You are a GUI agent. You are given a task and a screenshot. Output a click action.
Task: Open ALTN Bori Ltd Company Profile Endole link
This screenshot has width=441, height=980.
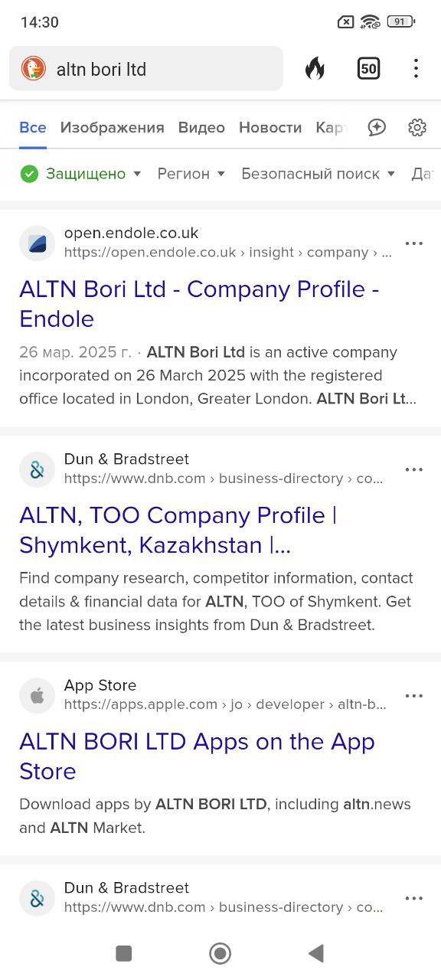click(199, 304)
